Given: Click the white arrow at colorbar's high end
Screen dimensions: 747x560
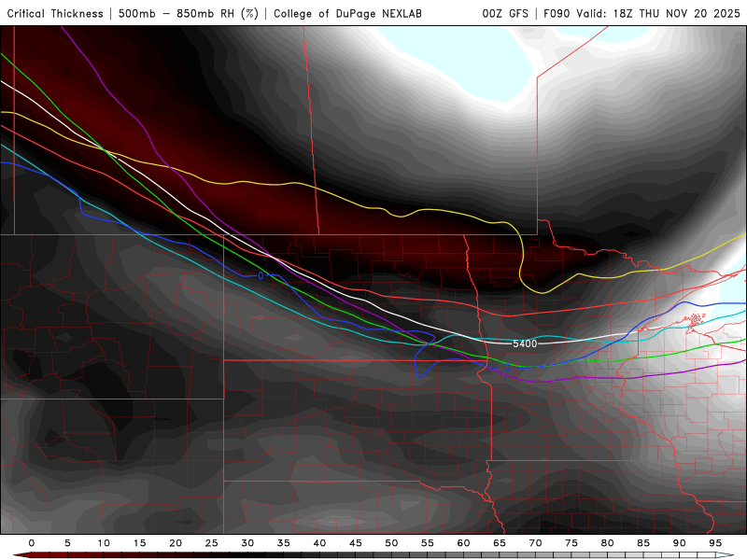Looking at the screenshot, I should pos(725,555).
